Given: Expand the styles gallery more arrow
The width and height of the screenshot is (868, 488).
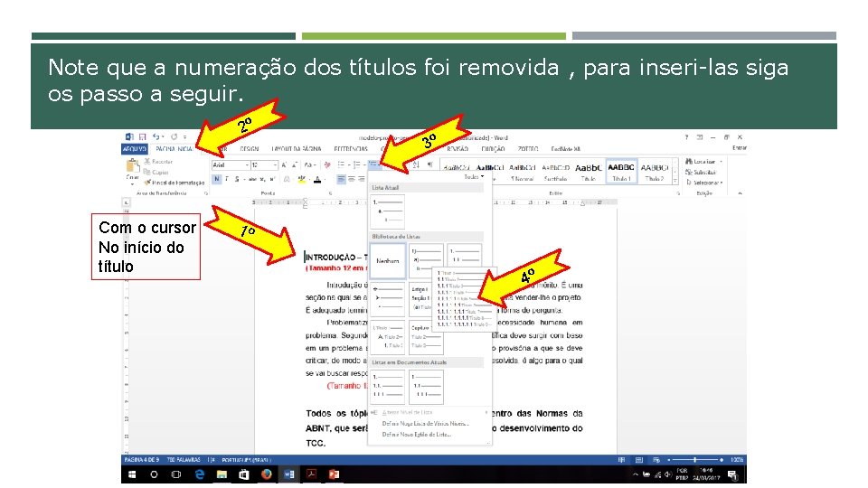Looking at the screenshot, I should [675, 181].
